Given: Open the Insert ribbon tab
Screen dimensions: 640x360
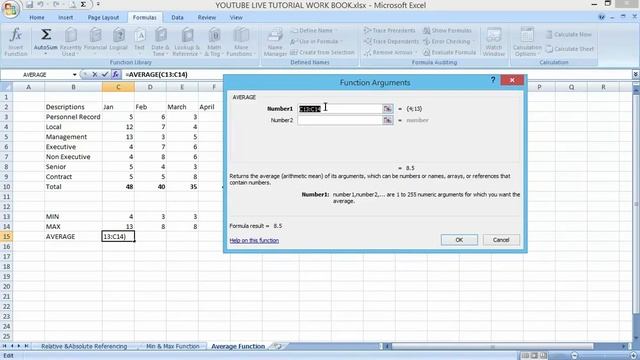Looking at the screenshot, I should point(65,18).
